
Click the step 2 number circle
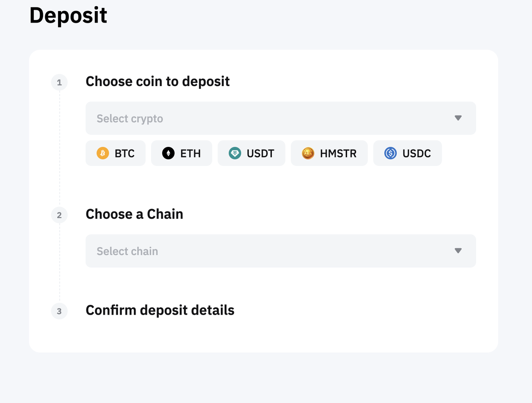pyautogui.click(x=59, y=215)
